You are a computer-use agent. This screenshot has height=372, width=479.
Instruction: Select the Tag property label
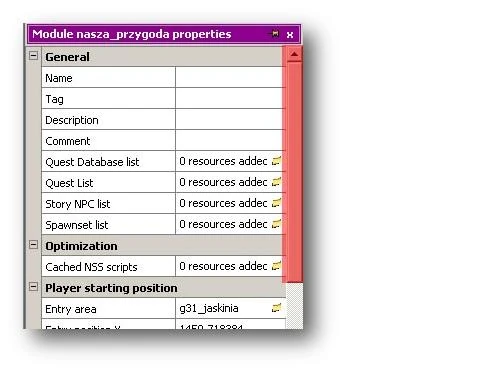coord(54,99)
